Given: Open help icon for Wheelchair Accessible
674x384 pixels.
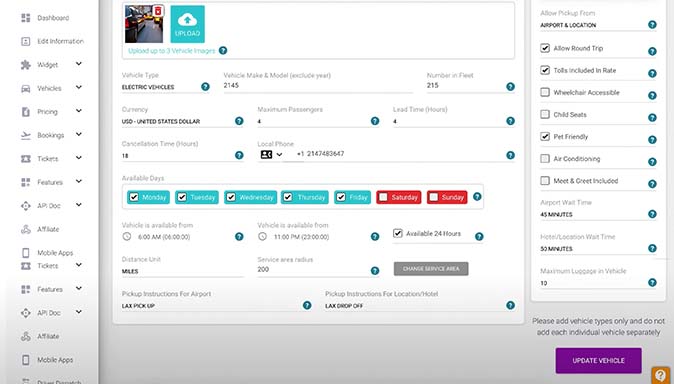Looking at the screenshot, I should click(652, 95).
